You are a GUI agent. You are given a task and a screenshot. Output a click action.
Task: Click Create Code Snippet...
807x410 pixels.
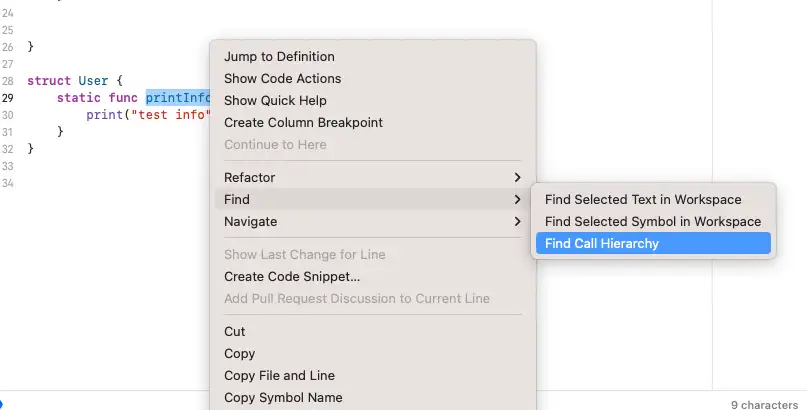click(x=292, y=277)
